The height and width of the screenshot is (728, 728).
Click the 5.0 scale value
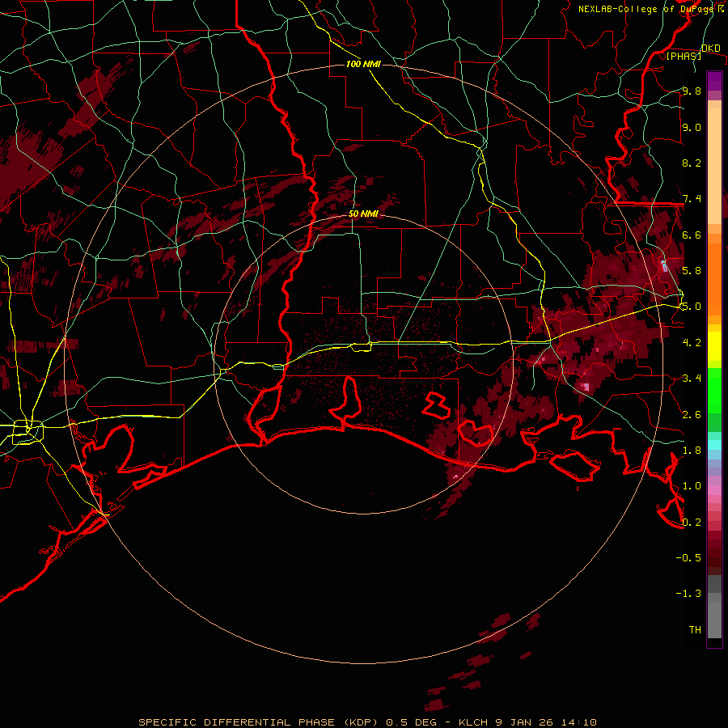[692, 307]
